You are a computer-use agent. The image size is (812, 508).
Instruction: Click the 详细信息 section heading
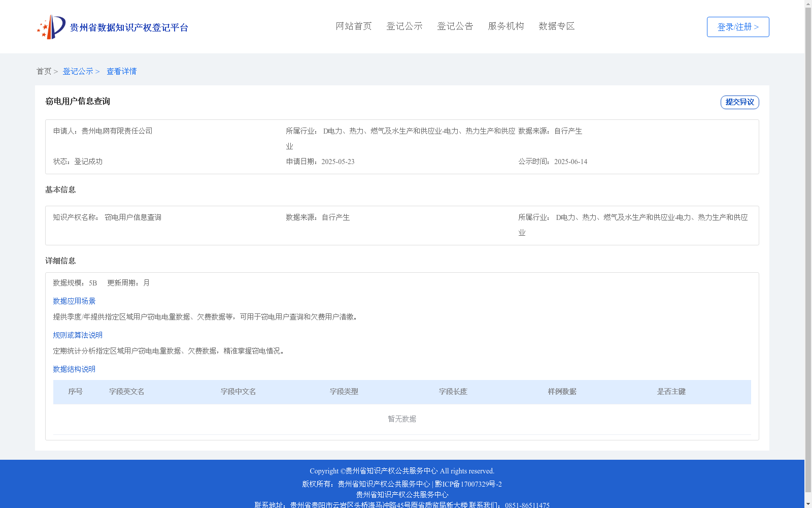pyautogui.click(x=60, y=261)
